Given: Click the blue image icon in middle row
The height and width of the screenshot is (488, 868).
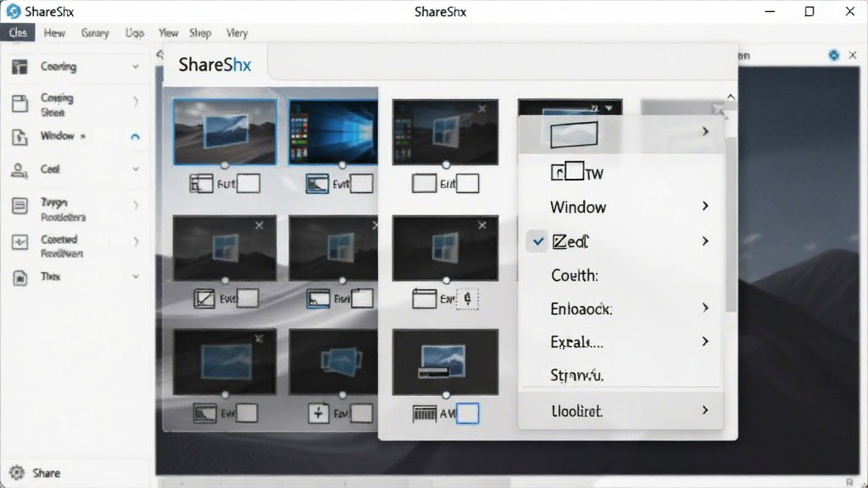Looking at the screenshot, I should 319,299.
